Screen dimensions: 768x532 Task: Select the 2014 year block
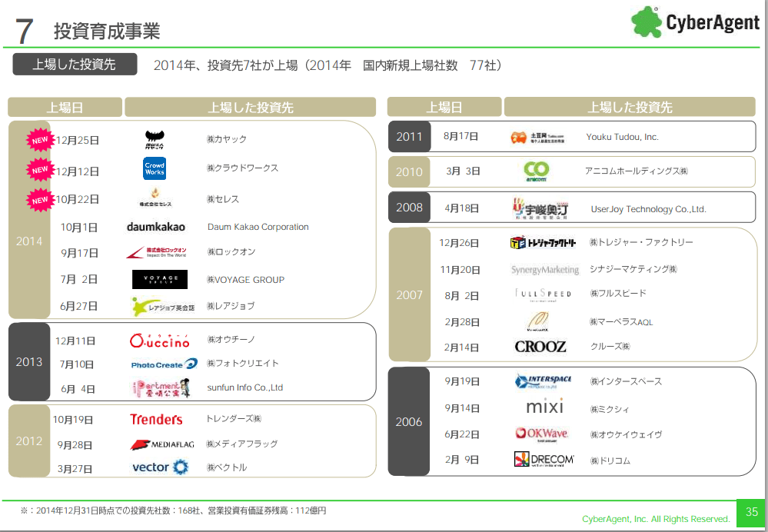click(29, 241)
